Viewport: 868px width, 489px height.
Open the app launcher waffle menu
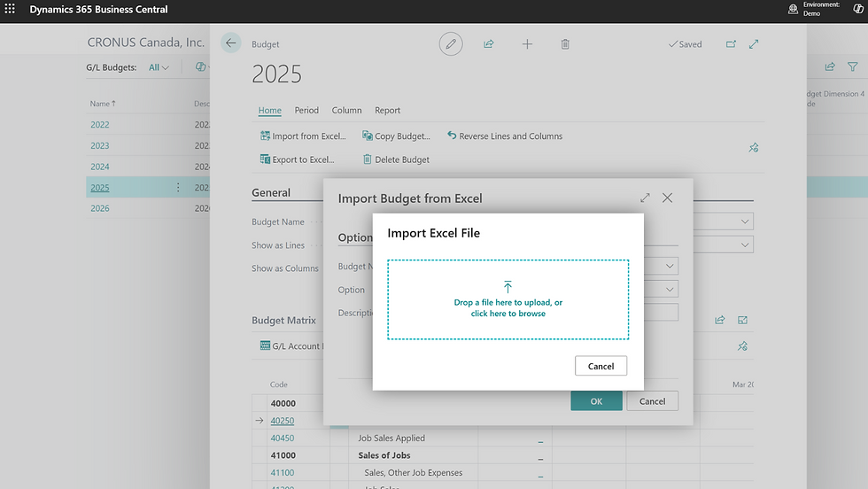coord(10,9)
